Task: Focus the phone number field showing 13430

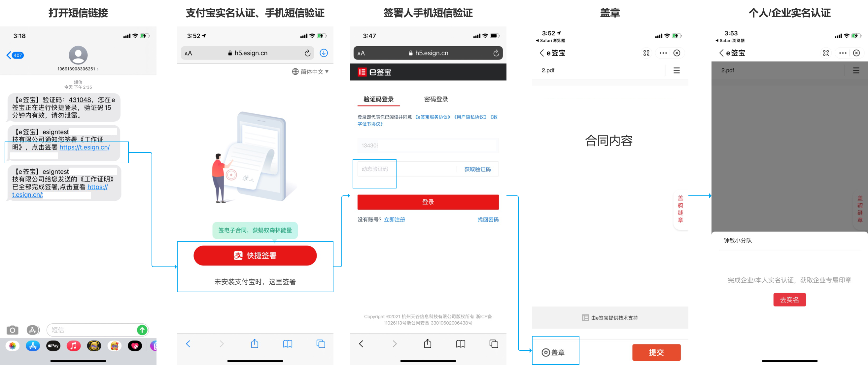Action: tap(428, 145)
